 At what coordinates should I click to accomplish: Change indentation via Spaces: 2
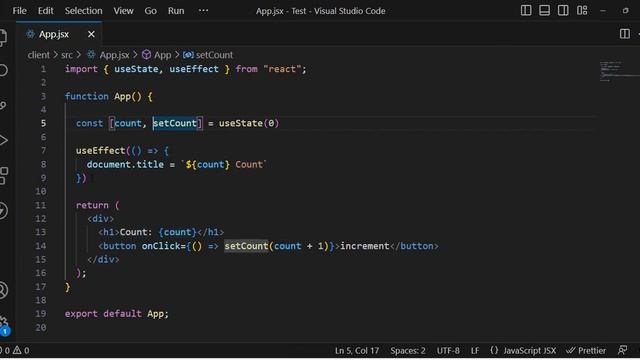click(407, 351)
